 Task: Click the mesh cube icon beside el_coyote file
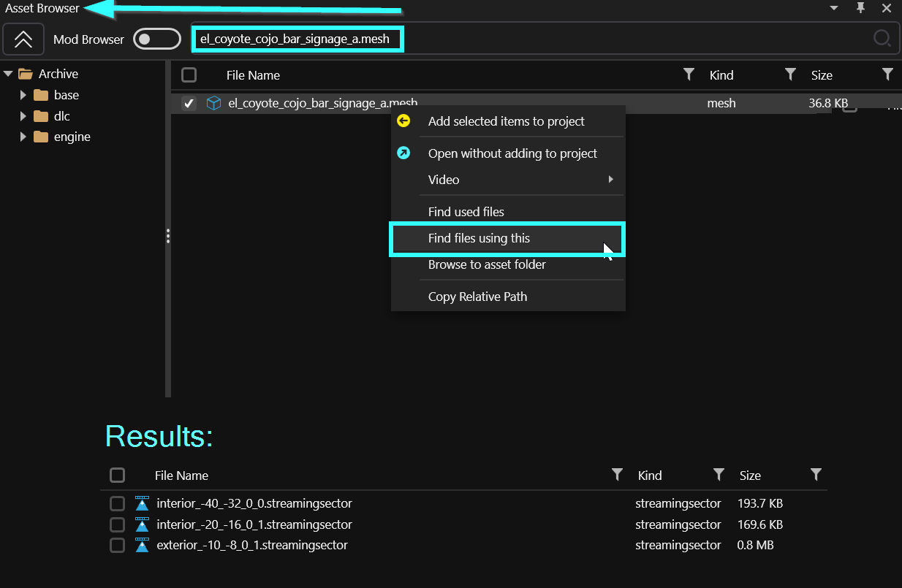(x=213, y=103)
